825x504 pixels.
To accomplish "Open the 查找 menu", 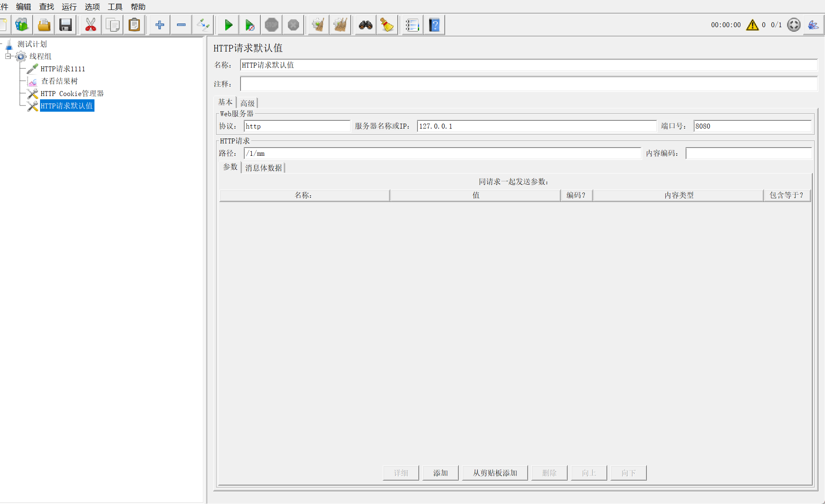I will click(47, 7).
